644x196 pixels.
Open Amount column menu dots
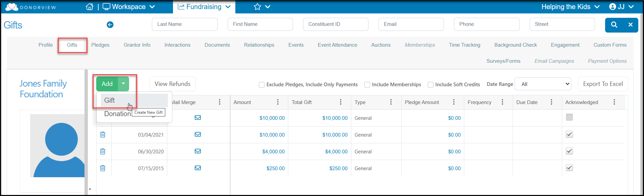click(x=278, y=102)
